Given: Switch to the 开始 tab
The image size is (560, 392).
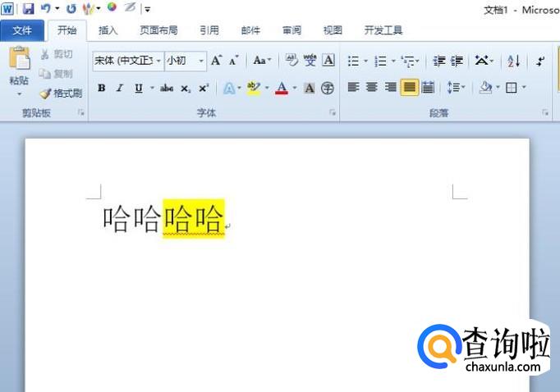Looking at the screenshot, I should [x=67, y=30].
